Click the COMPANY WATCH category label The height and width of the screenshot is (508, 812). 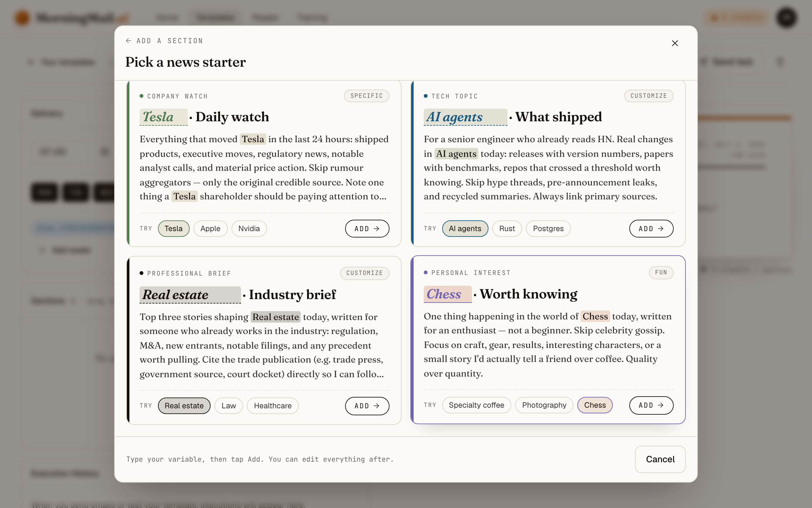point(177,96)
